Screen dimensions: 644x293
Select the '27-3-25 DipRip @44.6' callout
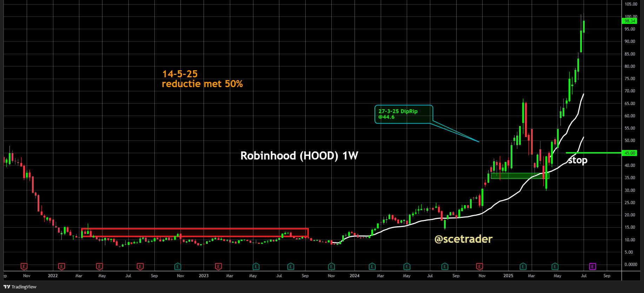(x=404, y=114)
